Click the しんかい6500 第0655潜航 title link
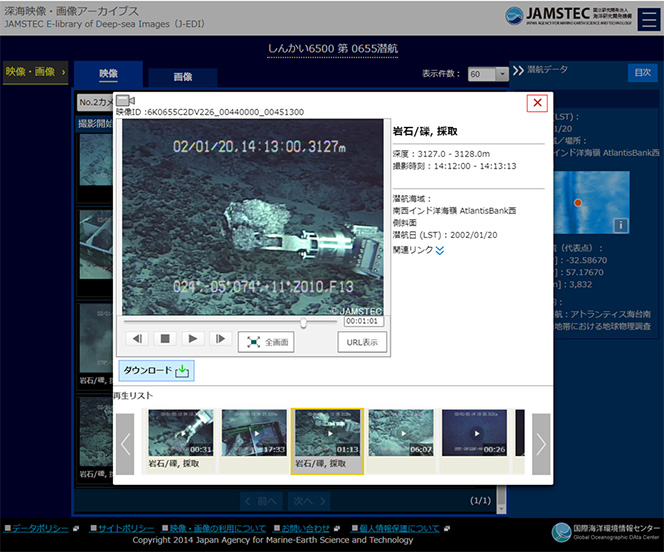The width and height of the screenshot is (664, 552). coord(332,49)
